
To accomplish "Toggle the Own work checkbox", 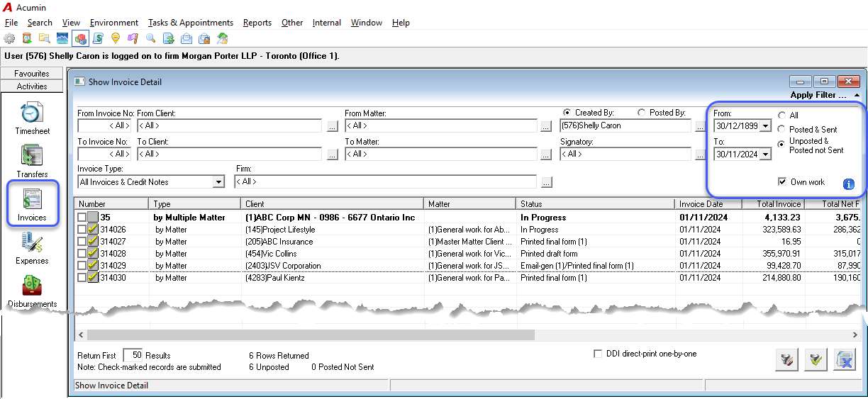I will (782, 181).
